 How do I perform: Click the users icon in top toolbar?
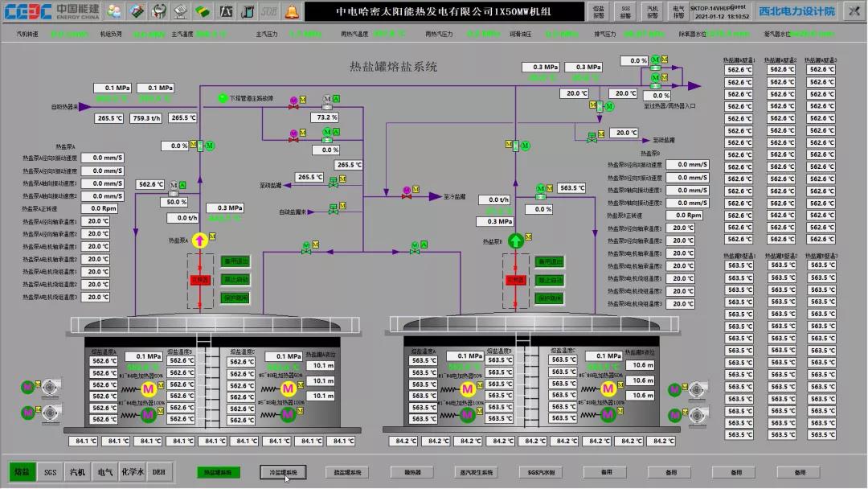coord(115,11)
